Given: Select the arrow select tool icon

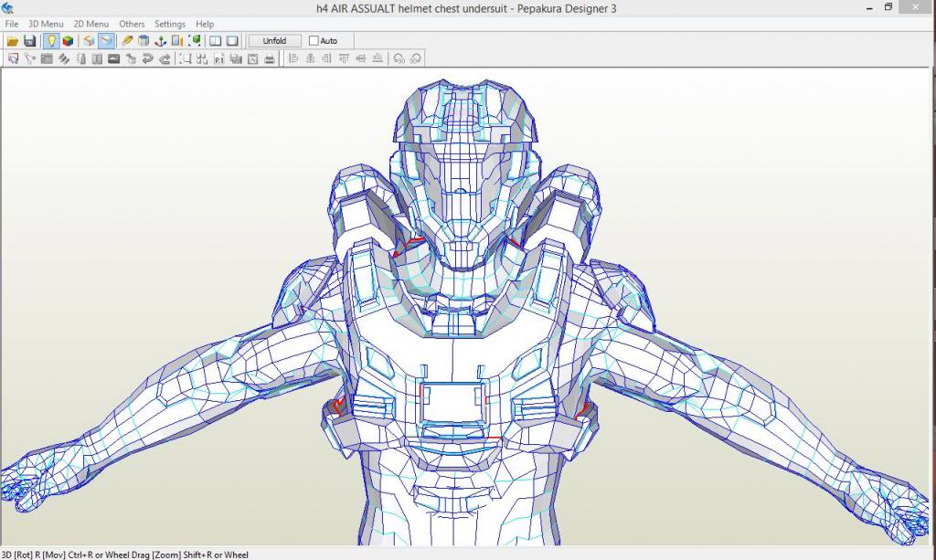Looking at the screenshot, I should point(13,58).
